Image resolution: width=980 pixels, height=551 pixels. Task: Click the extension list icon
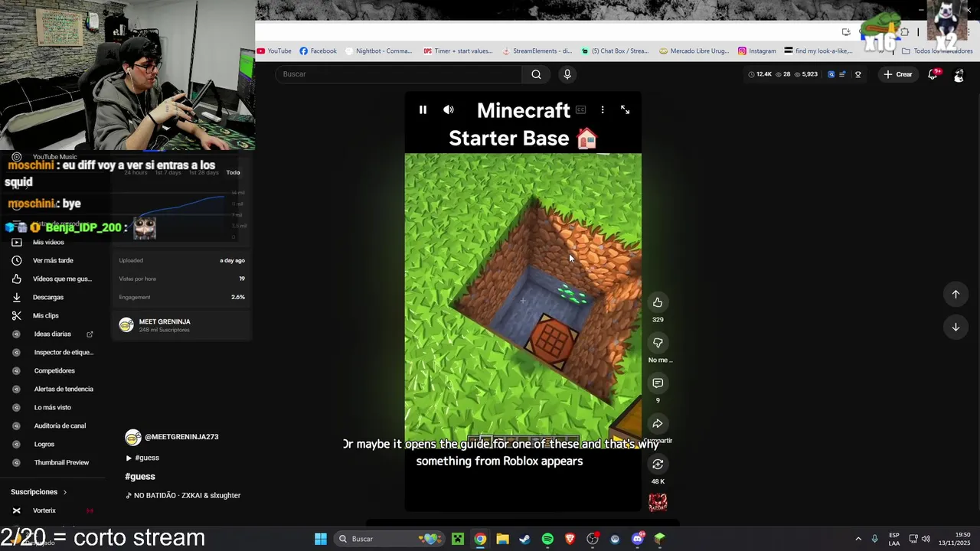pos(843,74)
